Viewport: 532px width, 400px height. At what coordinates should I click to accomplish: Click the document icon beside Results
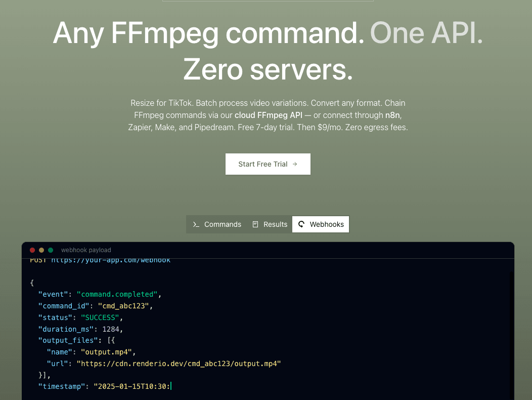[255, 224]
